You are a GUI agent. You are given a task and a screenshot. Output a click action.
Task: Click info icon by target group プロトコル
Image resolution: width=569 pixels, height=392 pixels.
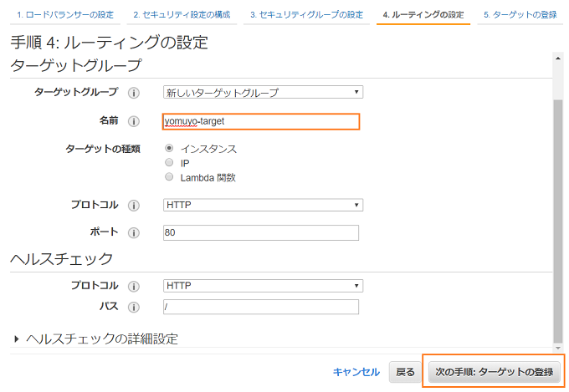point(134,205)
